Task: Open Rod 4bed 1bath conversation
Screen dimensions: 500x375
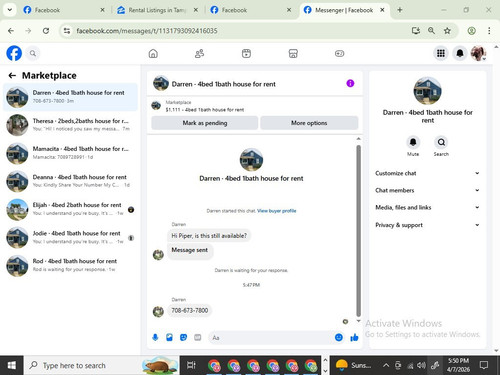Action: [x=70, y=265]
